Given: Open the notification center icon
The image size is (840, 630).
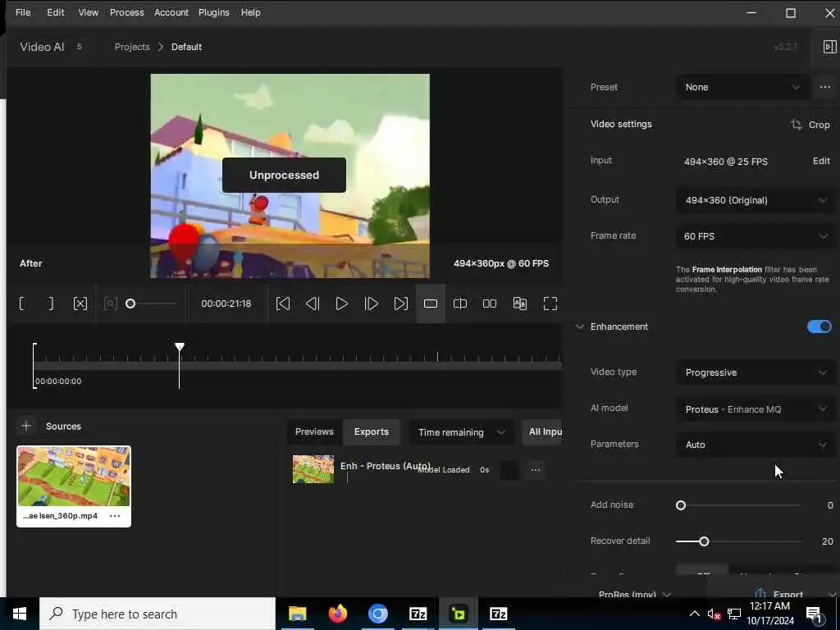Looking at the screenshot, I should click(x=815, y=614).
